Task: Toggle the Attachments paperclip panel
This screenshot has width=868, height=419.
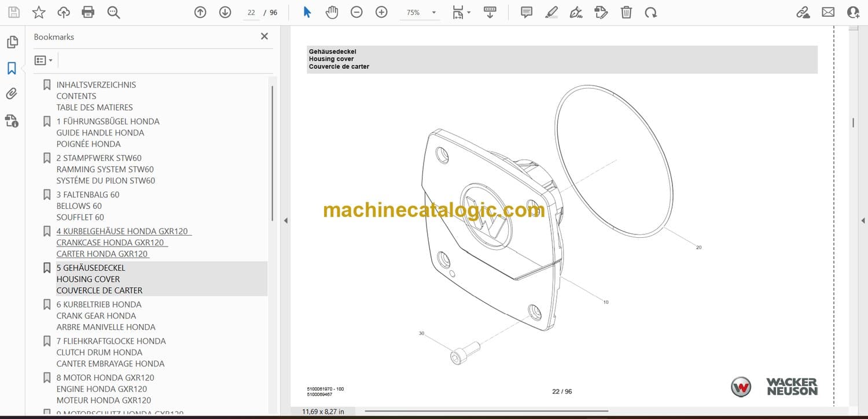Action: tap(12, 94)
